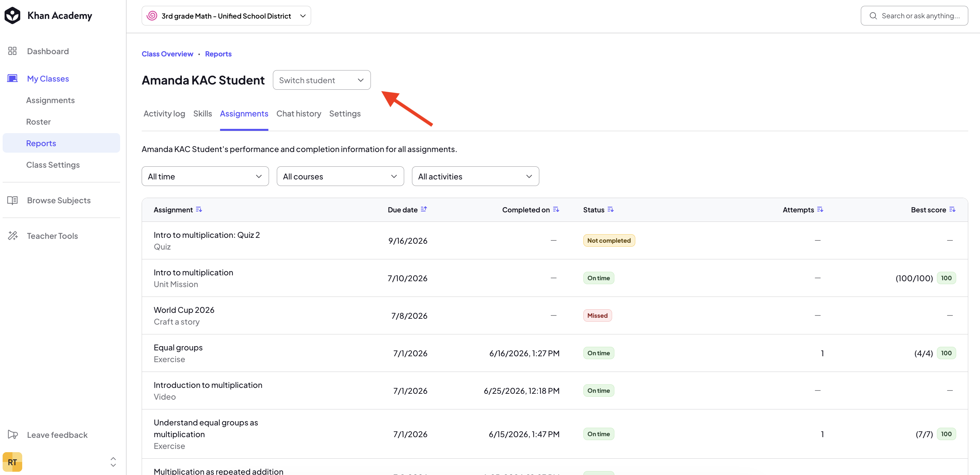
Task: Open the All activities filter dropdown
Action: 475,176
